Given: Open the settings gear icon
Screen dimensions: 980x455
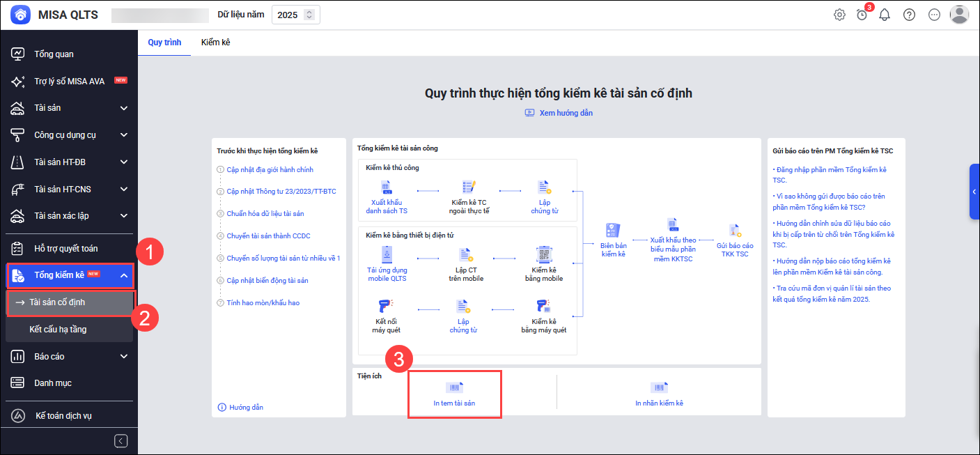Looking at the screenshot, I should [839, 15].
